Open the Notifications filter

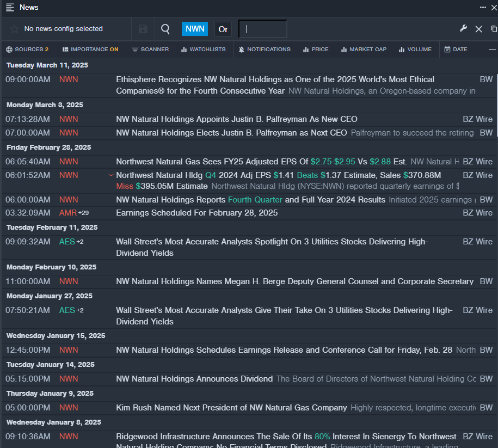point(265,49)
